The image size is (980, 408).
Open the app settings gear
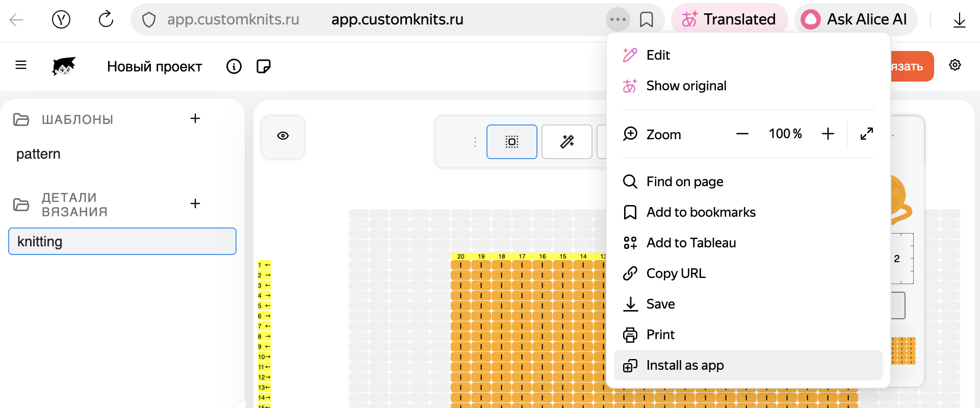pos(955,65)
